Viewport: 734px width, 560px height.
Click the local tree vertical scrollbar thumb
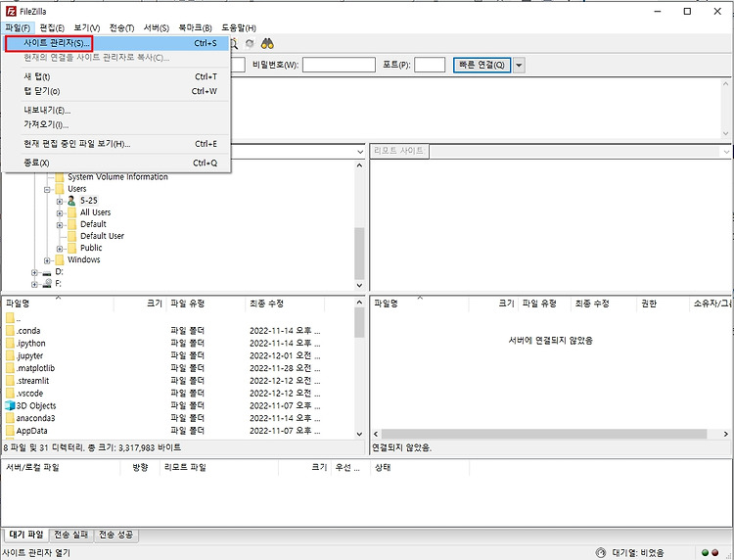(x=359, y=254)
